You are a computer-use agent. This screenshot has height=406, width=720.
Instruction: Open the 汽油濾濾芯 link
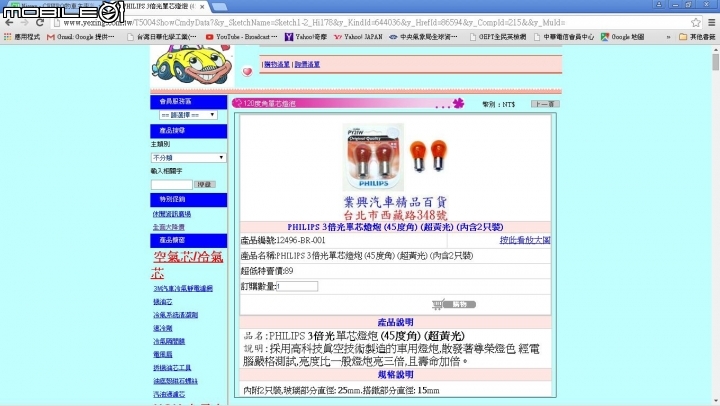169,395
